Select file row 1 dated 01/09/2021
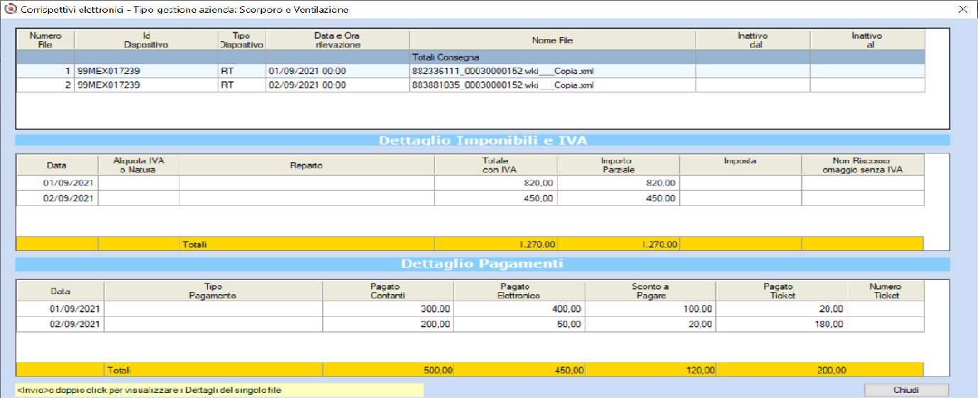This screenshot has height=400, width=980. point(471,71)
